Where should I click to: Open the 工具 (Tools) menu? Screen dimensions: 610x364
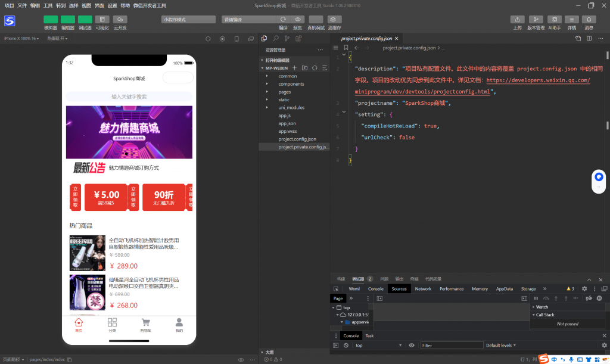[48, 5]
